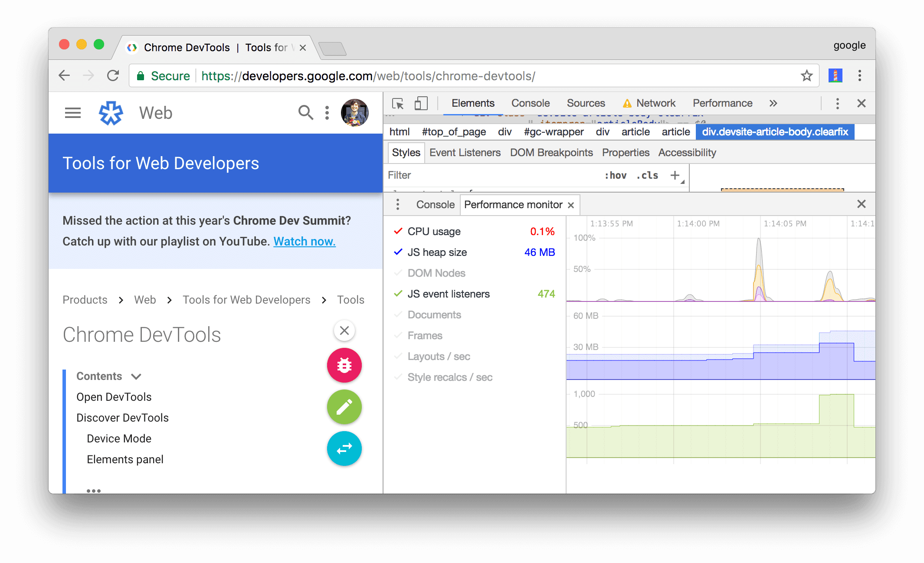Screen dimensions: 924x563
Task: Toggle JS event listeners metric checkbox
Action: click(396, 294)
